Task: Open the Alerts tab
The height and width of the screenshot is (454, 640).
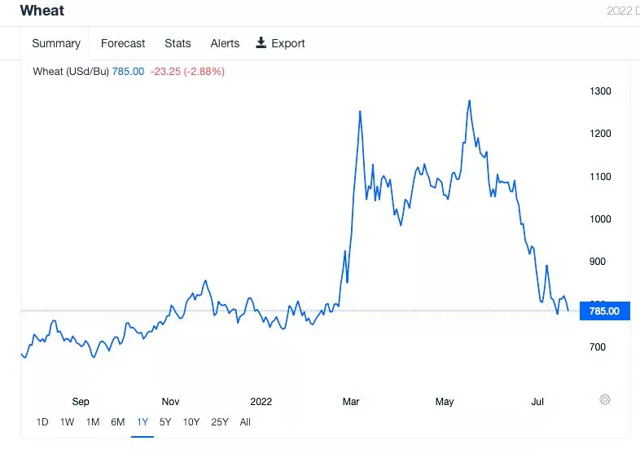Action: [x=225, y=43]
